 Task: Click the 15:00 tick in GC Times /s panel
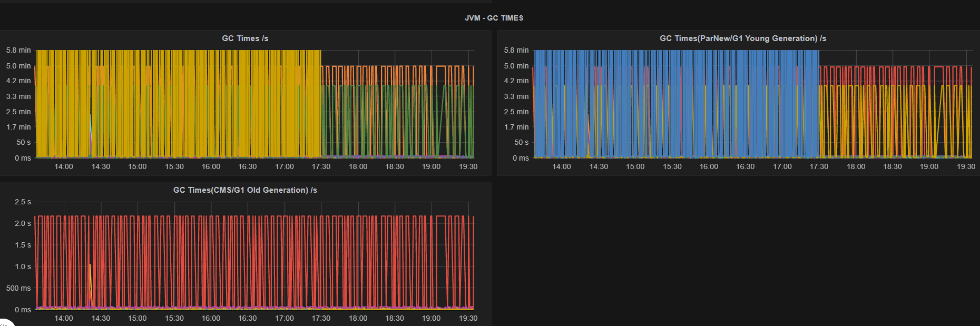(x=138, y=166)
